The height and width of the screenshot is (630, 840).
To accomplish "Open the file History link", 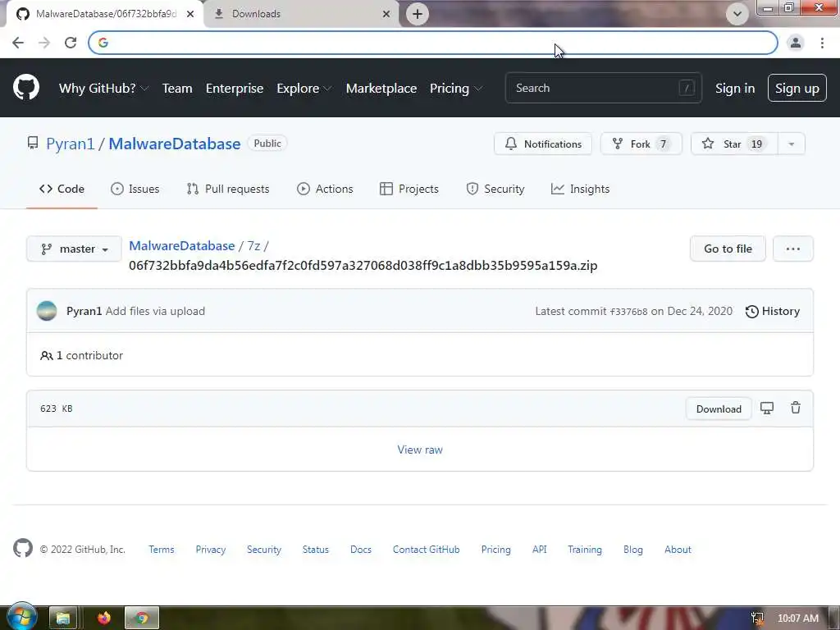I will click(x=773, y=311).
